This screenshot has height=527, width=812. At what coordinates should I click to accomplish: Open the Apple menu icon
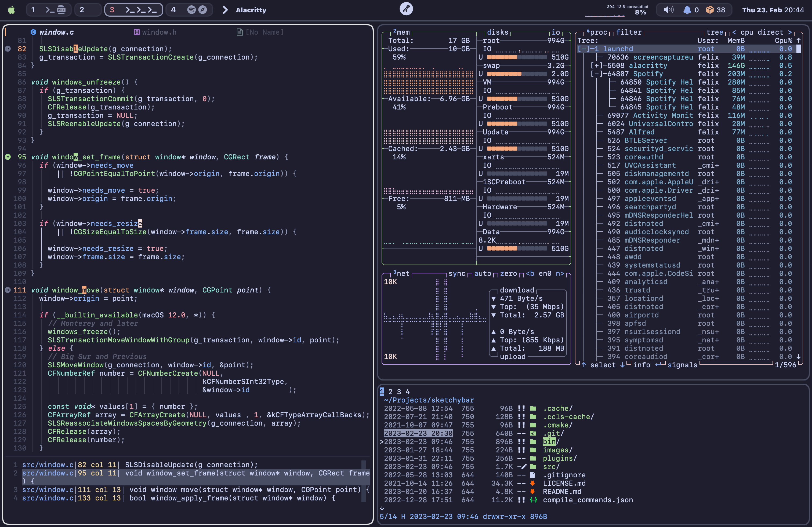pyautogui.click(x=12, y=10)
